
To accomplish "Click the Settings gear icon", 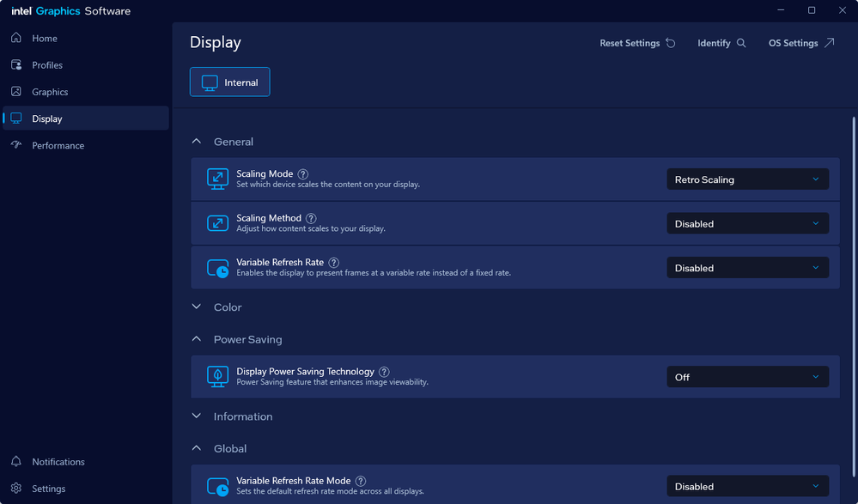I will [x=16, y=489].
